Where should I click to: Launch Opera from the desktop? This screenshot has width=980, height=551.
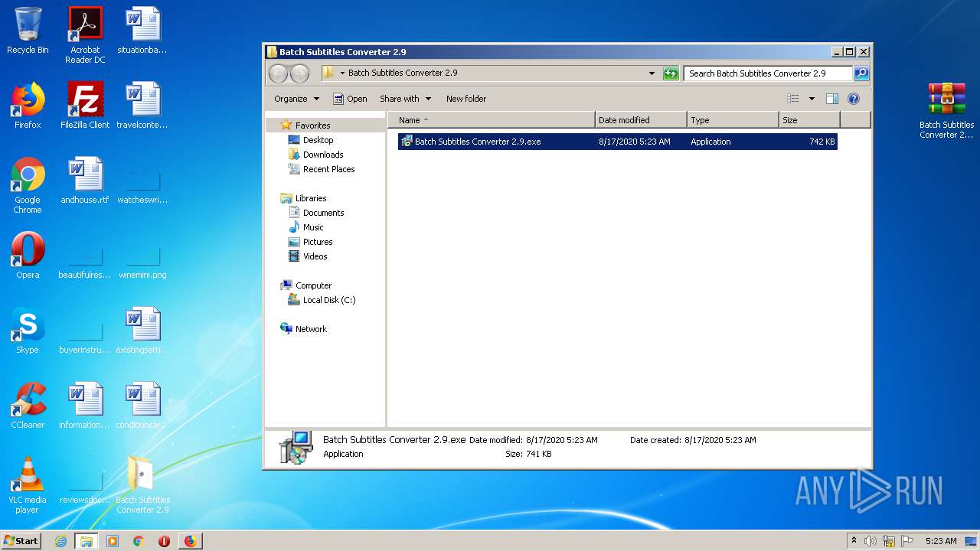tap(28, 256)
